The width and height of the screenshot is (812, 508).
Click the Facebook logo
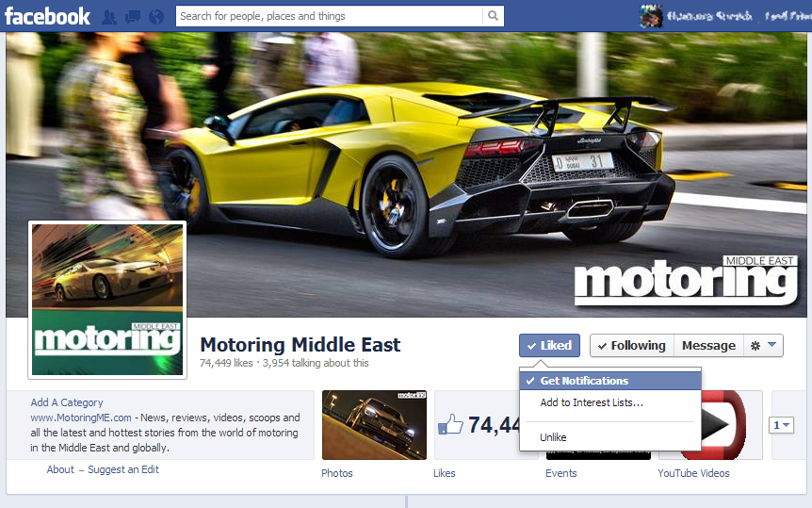[47, 16]
